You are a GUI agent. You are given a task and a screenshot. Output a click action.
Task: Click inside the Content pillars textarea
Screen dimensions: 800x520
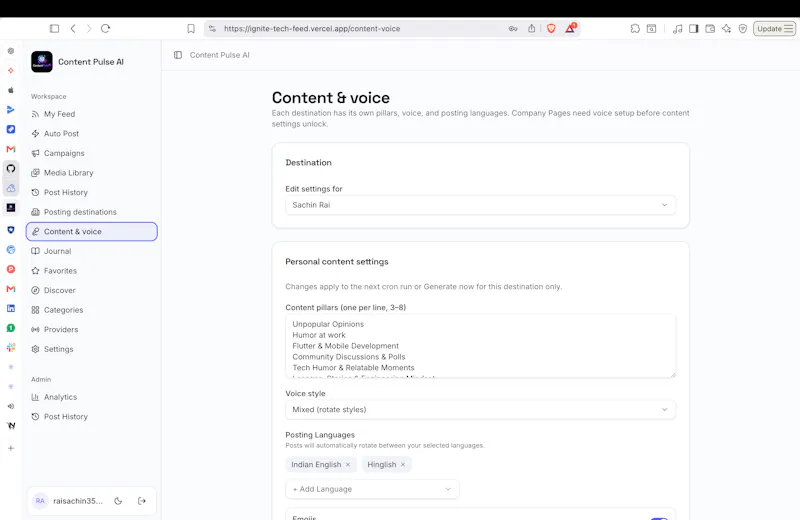click(x=480, y=346)
